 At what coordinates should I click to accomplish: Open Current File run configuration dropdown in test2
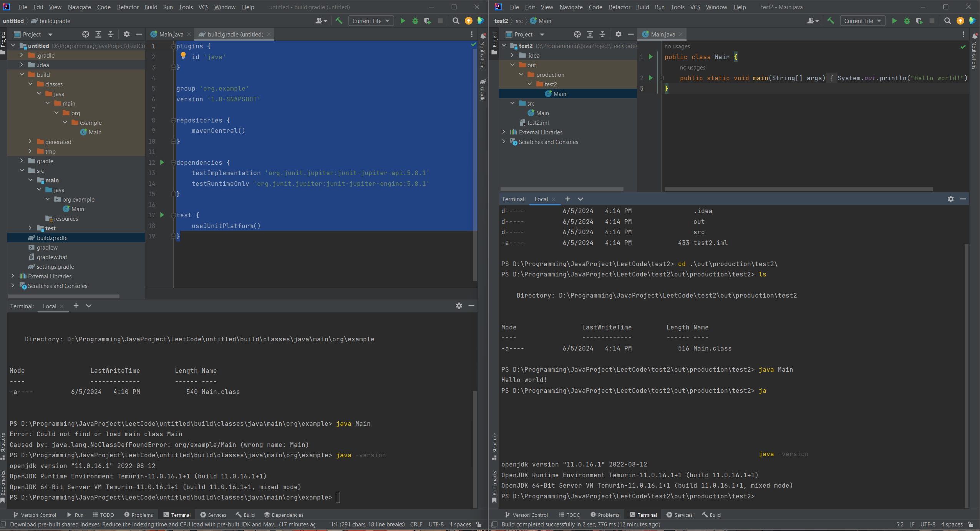coord(863,21)
